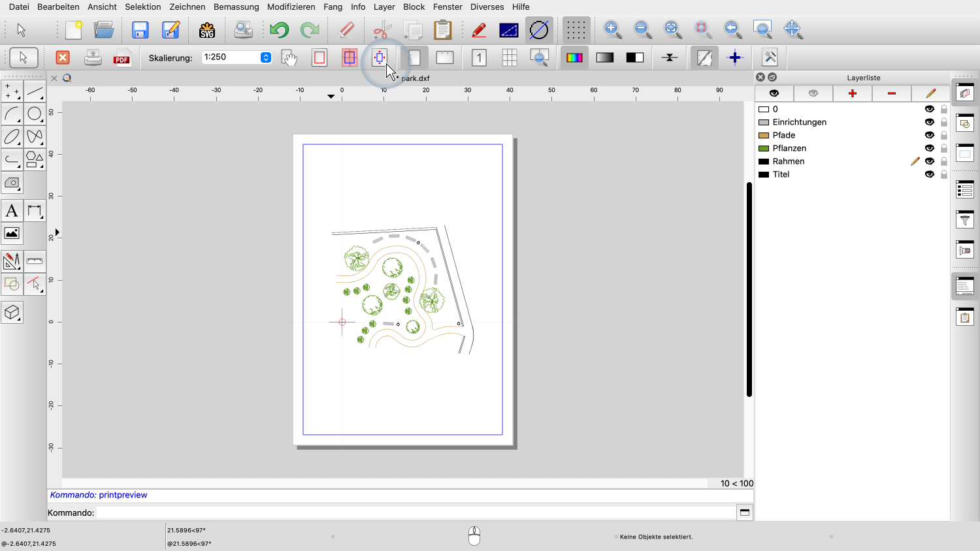Select the Circle drawing tool

coord(35,114)
